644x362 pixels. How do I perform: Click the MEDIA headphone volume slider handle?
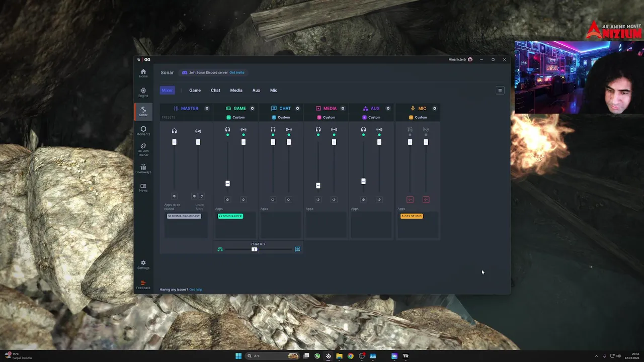click(x=318, y=186)
